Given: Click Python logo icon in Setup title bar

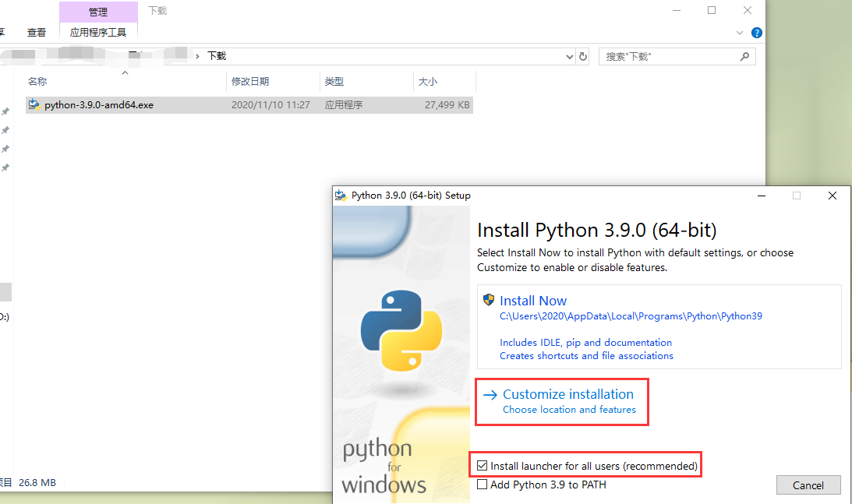Looking at the screenshot, I should pyautogui.click(x=341, y=196).
